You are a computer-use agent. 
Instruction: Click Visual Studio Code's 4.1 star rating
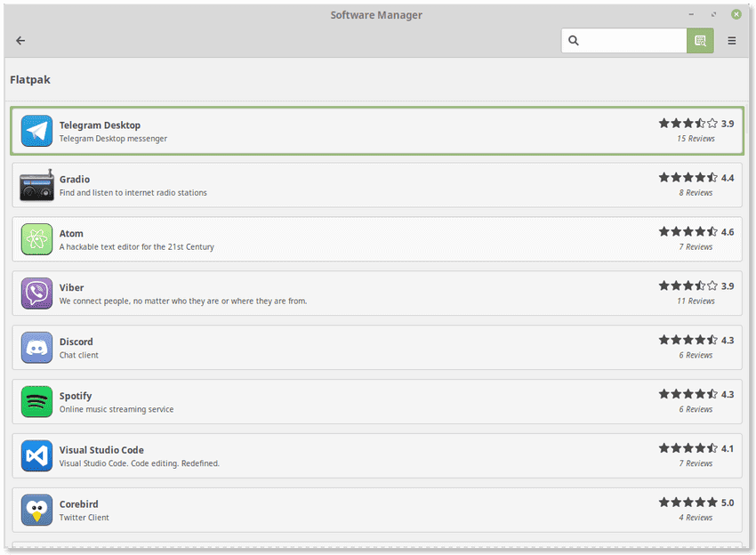(696, 448)
